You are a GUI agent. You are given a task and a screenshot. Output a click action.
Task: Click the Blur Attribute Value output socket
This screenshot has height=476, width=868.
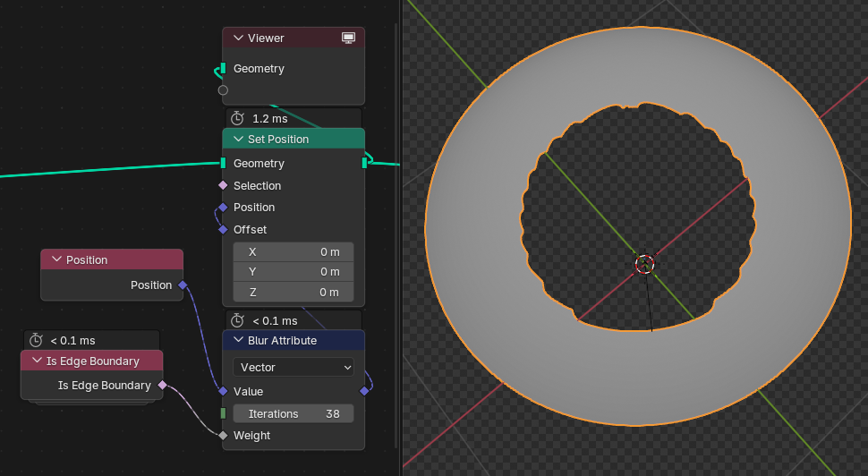(x=364, y=391)
